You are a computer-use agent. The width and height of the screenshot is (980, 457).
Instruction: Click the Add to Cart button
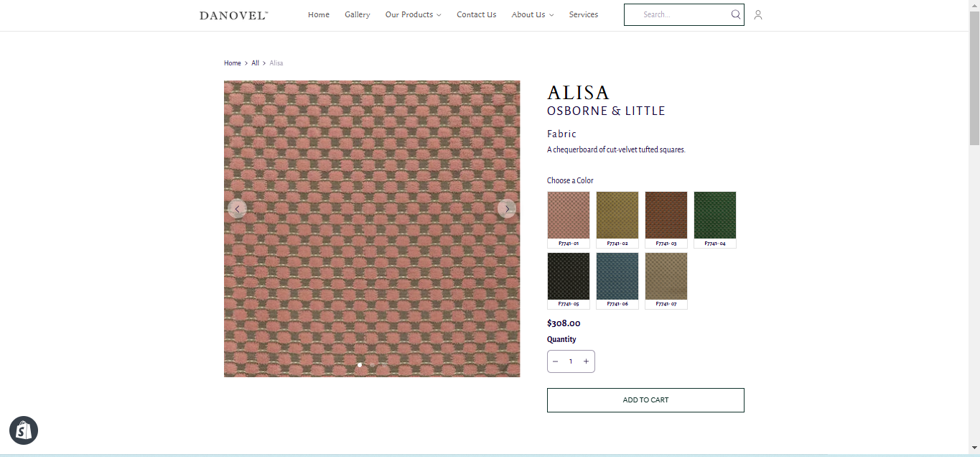click(x=645, y=400)
